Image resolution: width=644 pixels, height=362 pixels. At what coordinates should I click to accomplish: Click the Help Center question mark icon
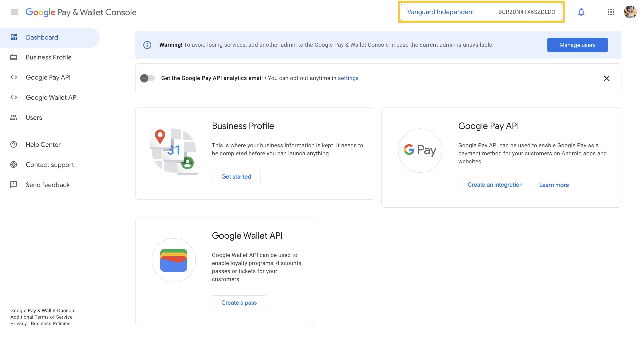coord(14,144)
